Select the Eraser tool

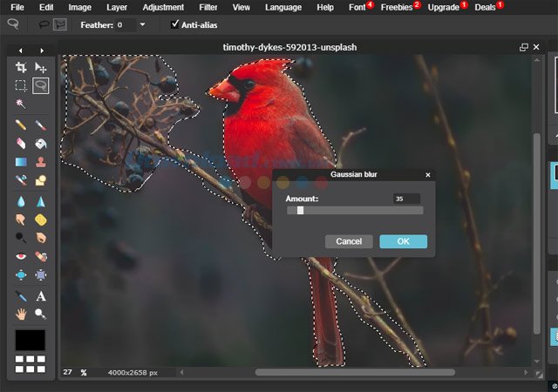click(x=21, y=144)
